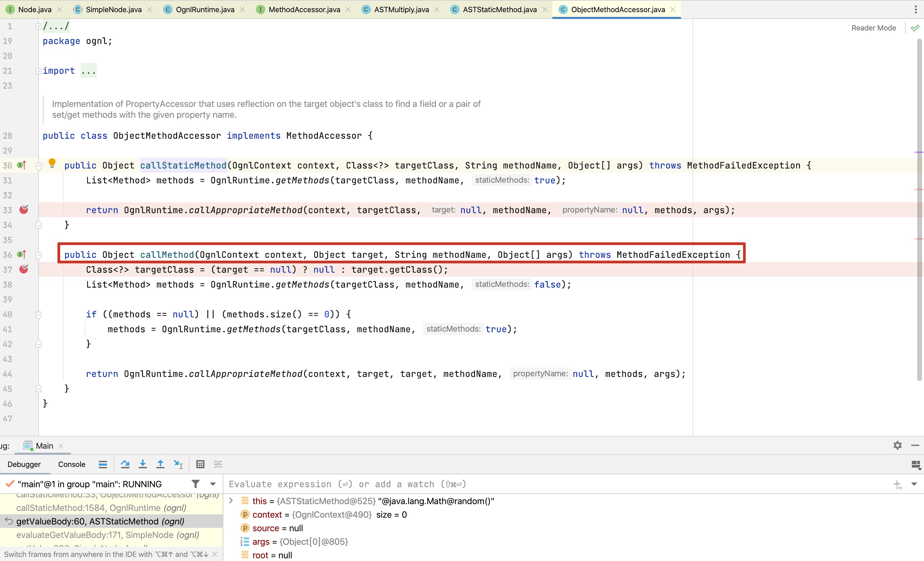Click the Step Out debugger icon
924x561 pixels.
pyautogui.click(x=160, y=464)
